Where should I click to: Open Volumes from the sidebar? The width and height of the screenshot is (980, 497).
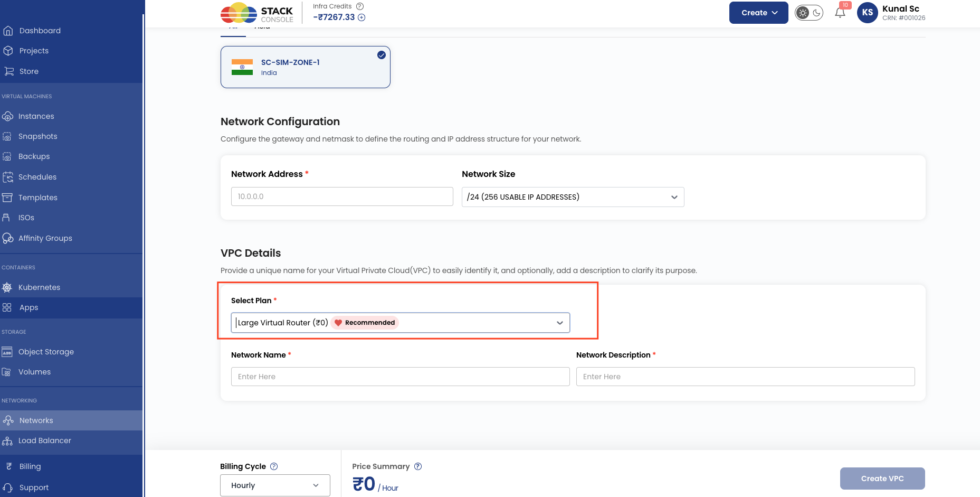34,372
